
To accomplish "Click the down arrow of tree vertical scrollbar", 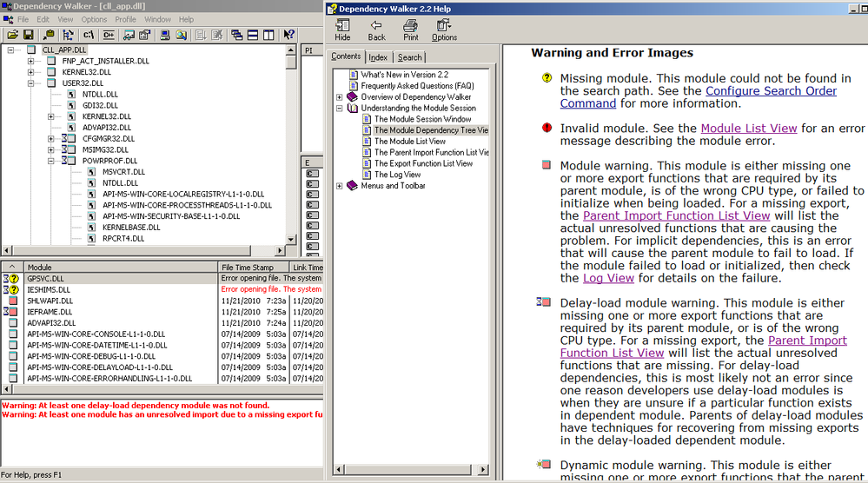I will tap(291, 240).
